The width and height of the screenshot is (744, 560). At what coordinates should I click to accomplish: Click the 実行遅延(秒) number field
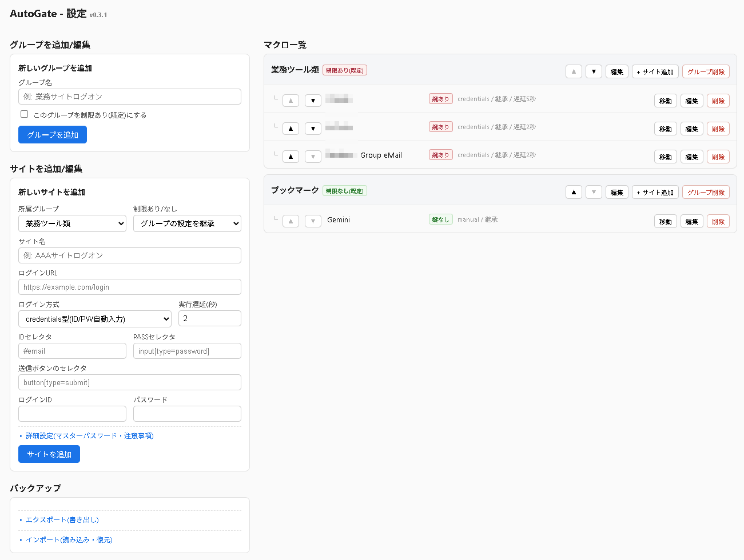(x=210, y=318)
